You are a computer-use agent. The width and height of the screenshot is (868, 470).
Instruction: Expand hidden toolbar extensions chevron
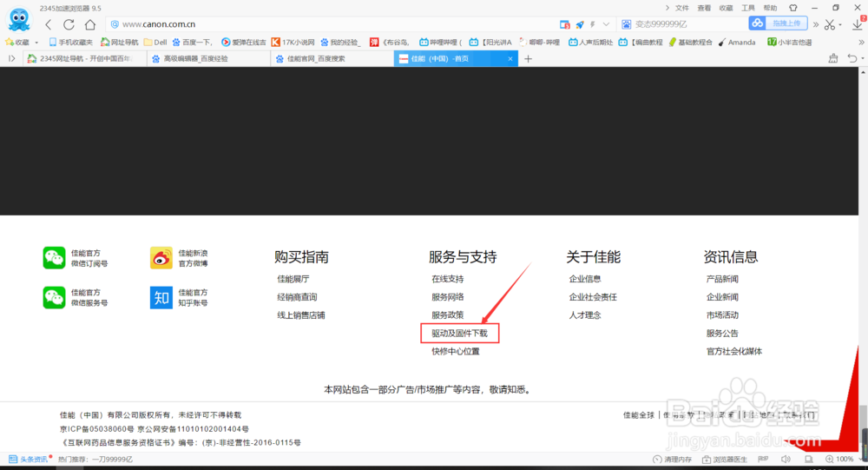815,24
